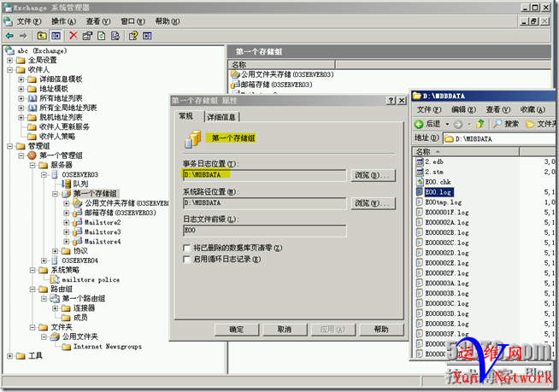Collapse the Servers tree node
This screenshot has height=392, width=559.
(x=32, y=165)
